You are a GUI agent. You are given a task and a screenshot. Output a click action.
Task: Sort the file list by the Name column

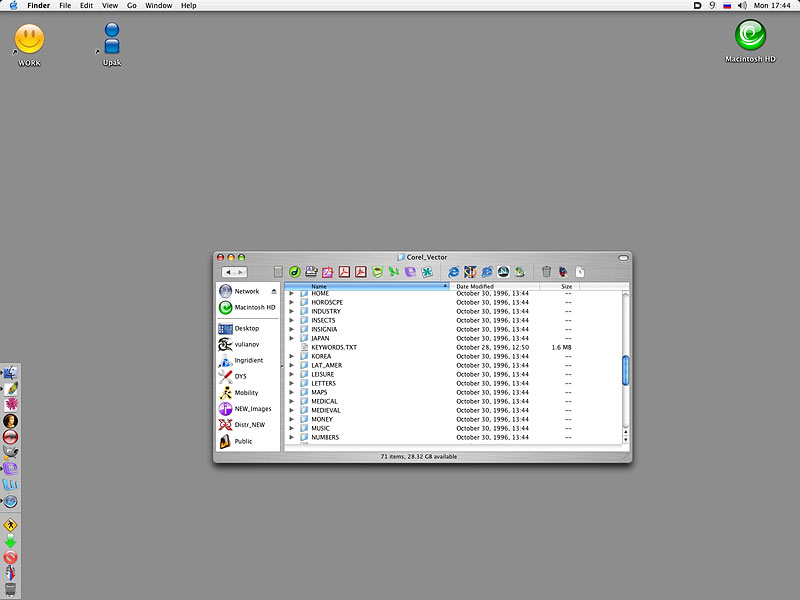point(367,286)
